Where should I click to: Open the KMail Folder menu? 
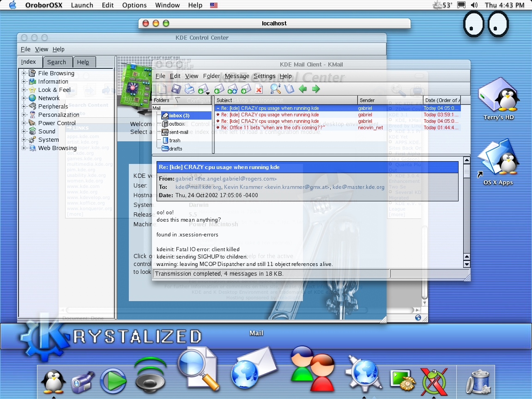click(212, 76)
